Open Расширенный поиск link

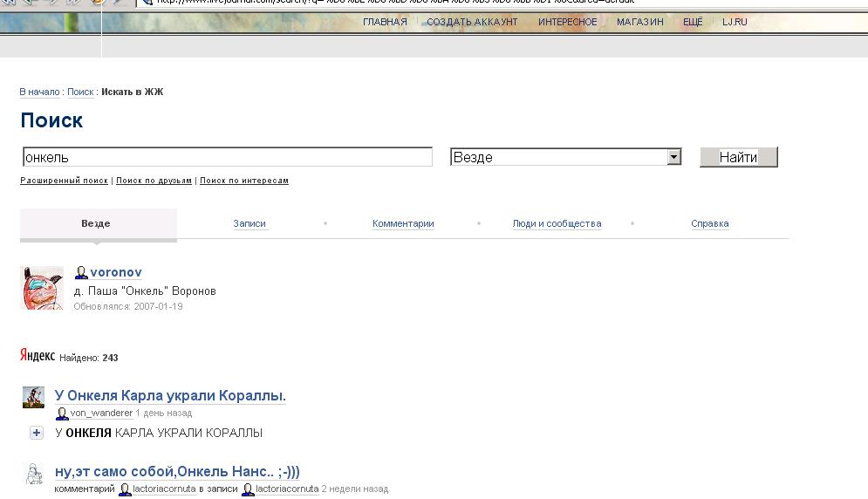pyautogui.click(x=64, y=181)
